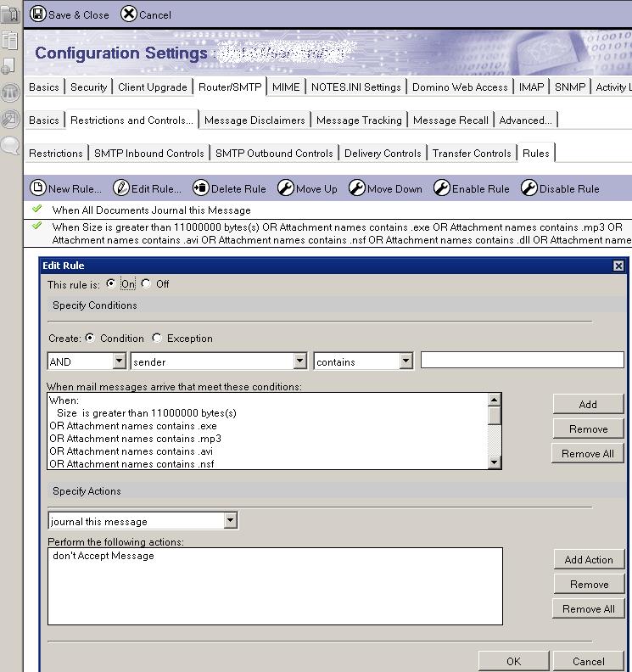This screenshot has height=672, width=632.
Task: Open the speech bubble icon in left sidebar
Action: pos(10,146)
